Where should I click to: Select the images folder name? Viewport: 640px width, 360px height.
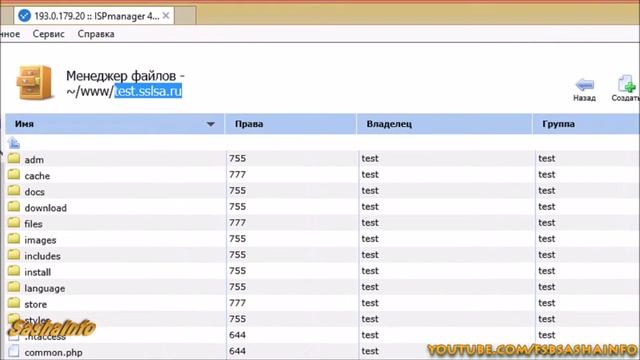[x=40, y=240]
